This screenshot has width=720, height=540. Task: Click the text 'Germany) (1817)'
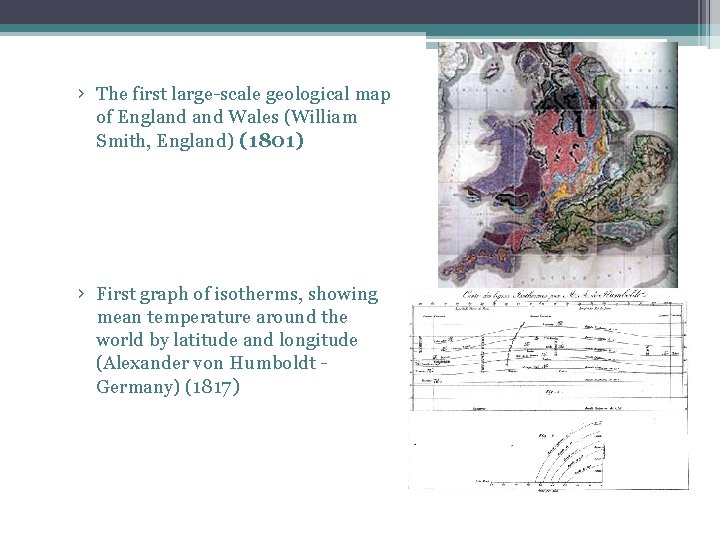click(x=168, y=387)
